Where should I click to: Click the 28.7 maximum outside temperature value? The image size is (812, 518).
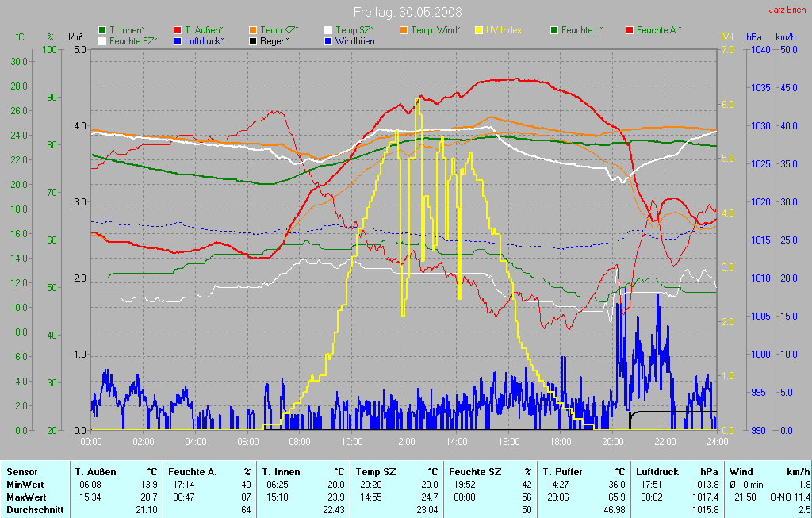149,497
